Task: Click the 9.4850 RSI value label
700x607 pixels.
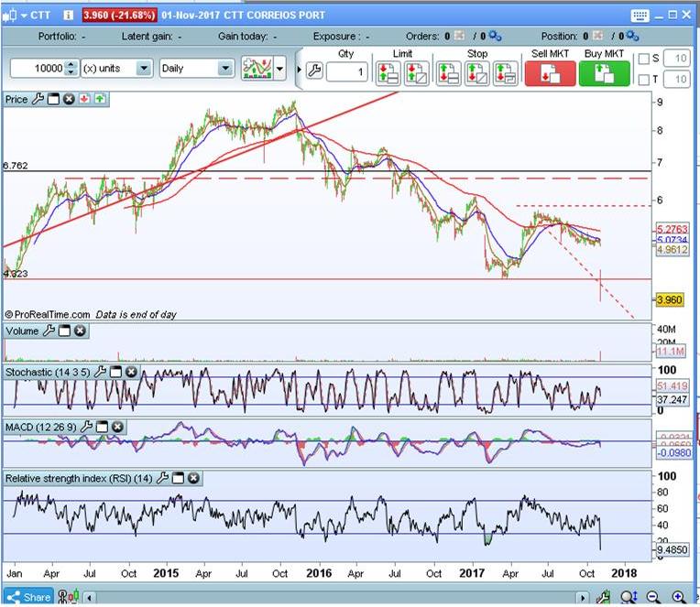Action: click(x=673, y=549)
